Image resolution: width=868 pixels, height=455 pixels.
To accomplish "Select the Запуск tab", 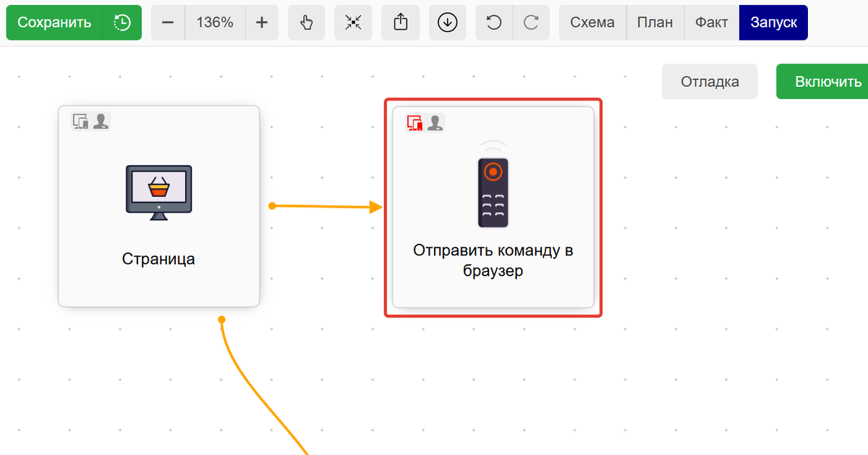I will click(x=773, y=22).
